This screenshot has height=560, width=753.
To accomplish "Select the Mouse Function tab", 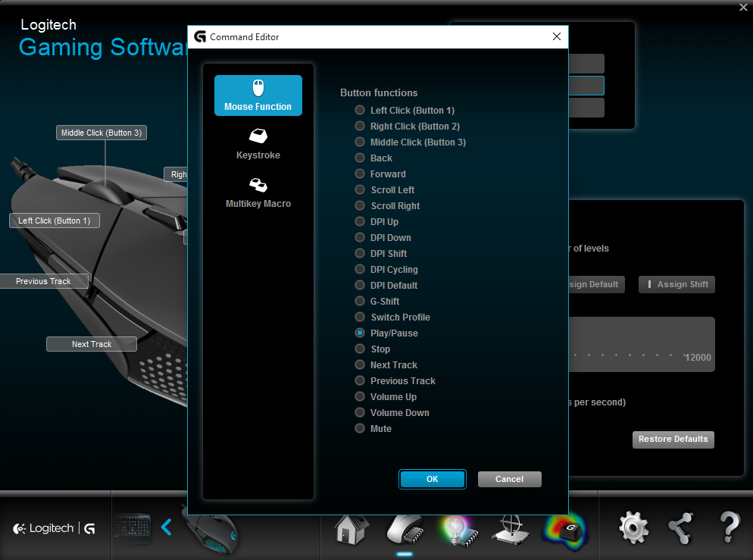I will pyautogui.click(x=258, y=95).
